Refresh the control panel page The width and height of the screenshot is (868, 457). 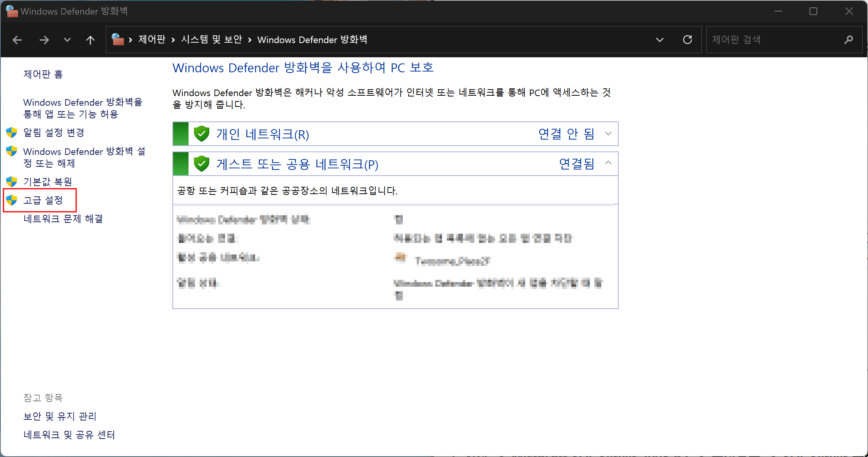688,40
